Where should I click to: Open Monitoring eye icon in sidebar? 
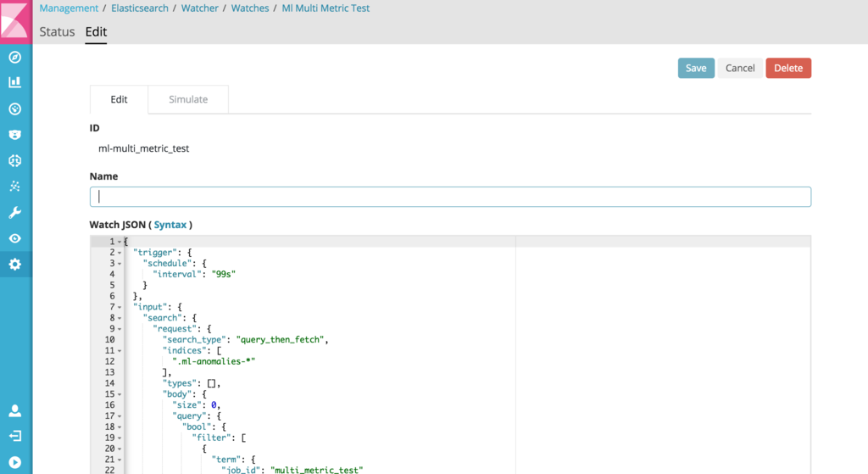[15, 238]
